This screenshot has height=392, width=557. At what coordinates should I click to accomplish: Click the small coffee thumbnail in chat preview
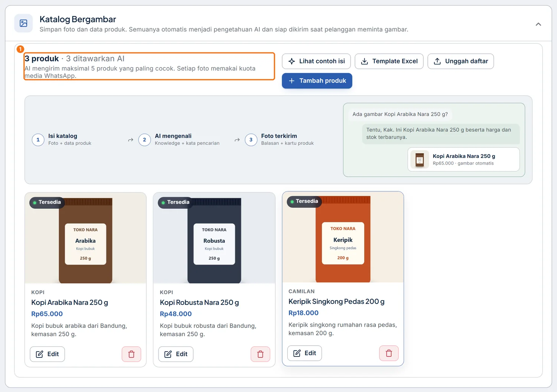420,159
